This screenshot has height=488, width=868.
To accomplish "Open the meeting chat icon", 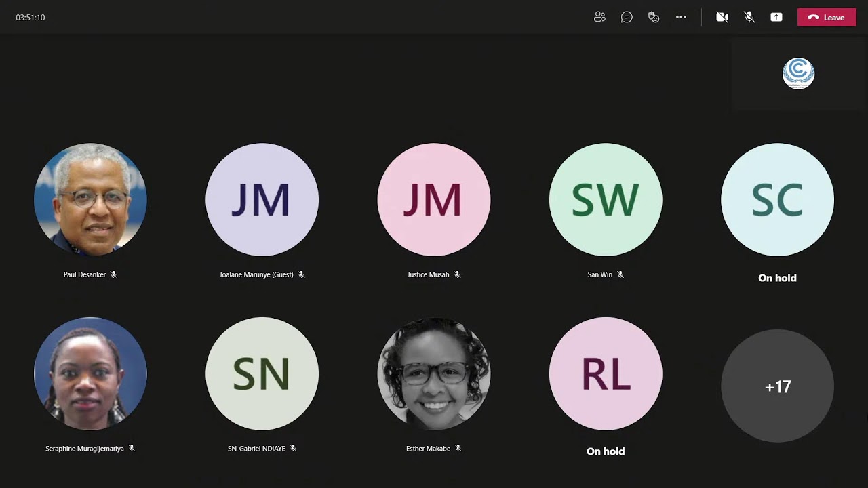I will point(627,17).
